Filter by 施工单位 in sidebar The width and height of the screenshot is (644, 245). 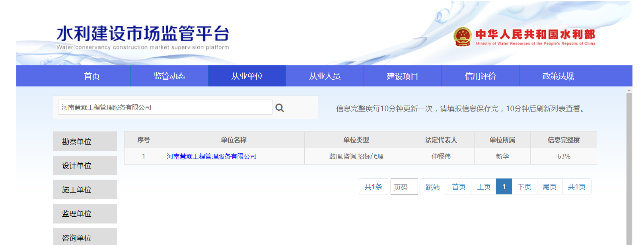[85, 190]
